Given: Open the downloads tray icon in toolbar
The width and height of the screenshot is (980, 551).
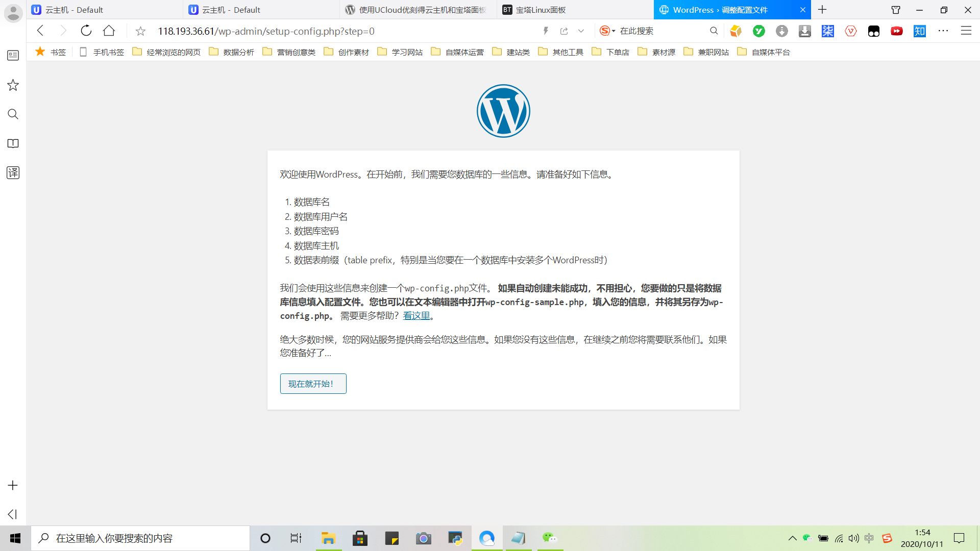Looking at the screenshot, I should coord(805,31).
